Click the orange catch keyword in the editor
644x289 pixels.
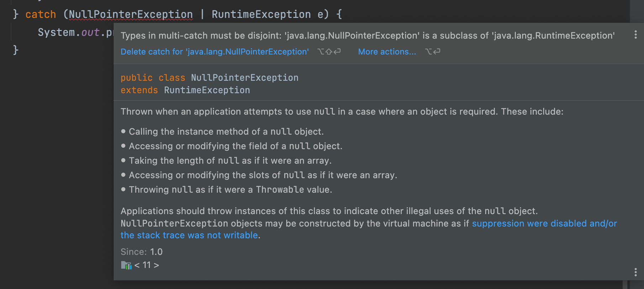coord(41,14)
